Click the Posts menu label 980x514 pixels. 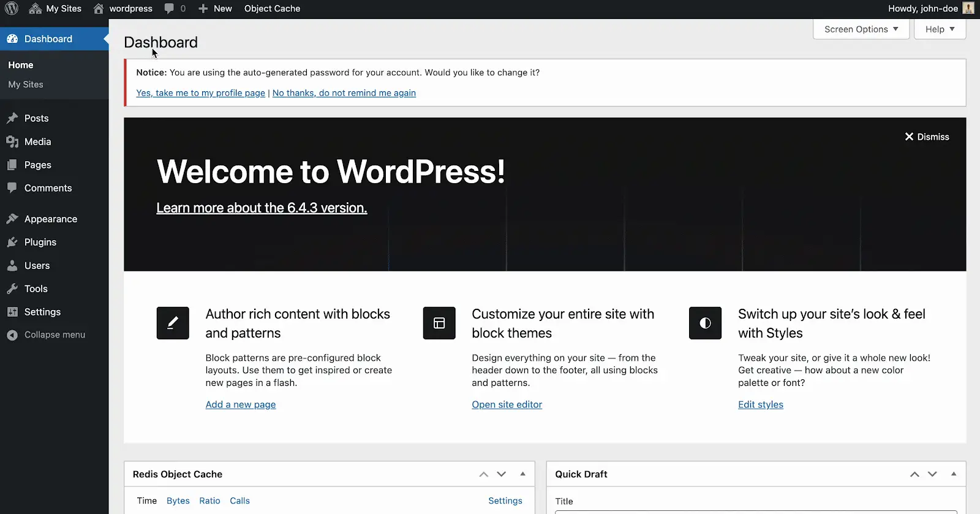click(37, 118)
